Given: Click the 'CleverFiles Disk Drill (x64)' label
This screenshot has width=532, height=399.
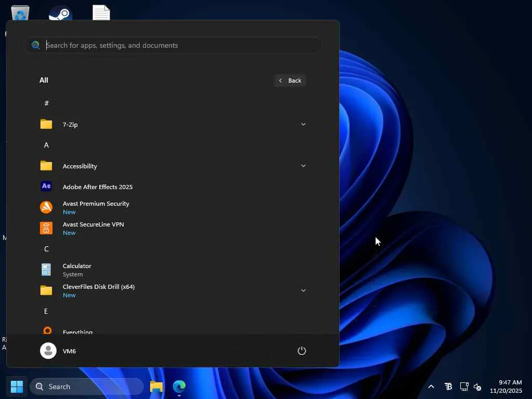Looking at the screenshot, I should click(99, 287).
